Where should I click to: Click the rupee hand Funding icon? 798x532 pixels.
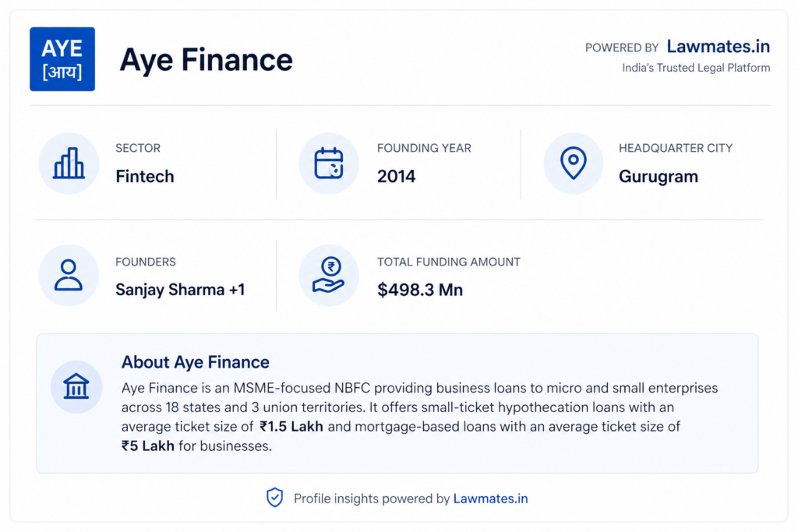click(x=329, y=276)
